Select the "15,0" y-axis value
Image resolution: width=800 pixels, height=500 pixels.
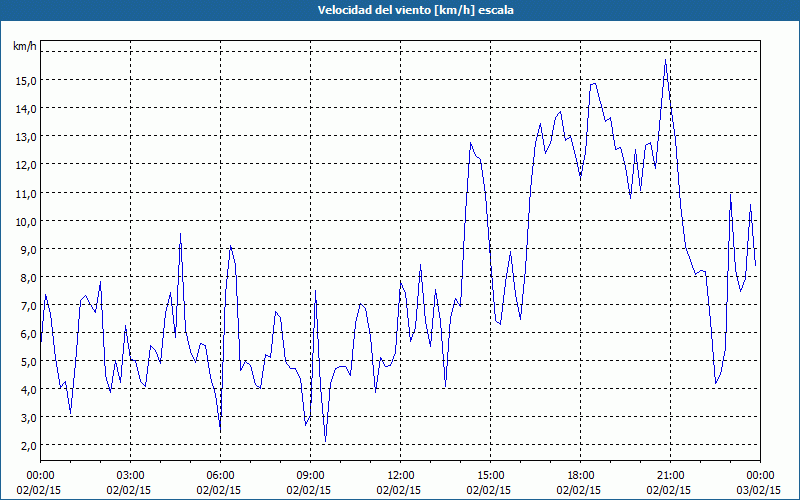[x=27, y=80]
